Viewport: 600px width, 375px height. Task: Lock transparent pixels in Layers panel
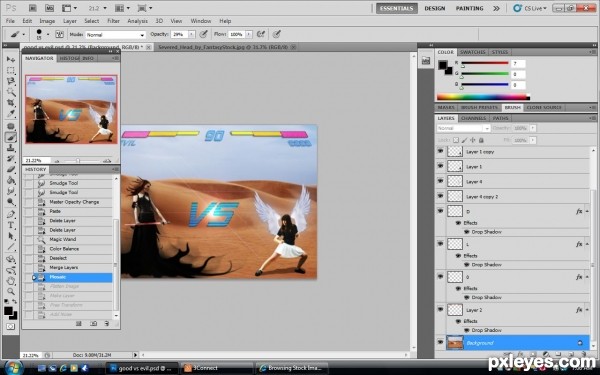point(456,140)
